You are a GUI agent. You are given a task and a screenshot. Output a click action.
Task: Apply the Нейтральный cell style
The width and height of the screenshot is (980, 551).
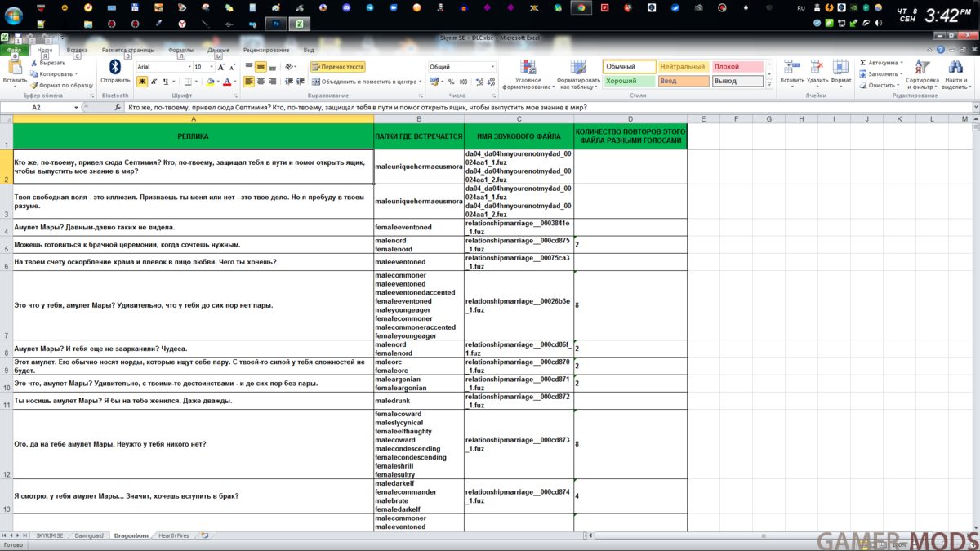point(684,67)
